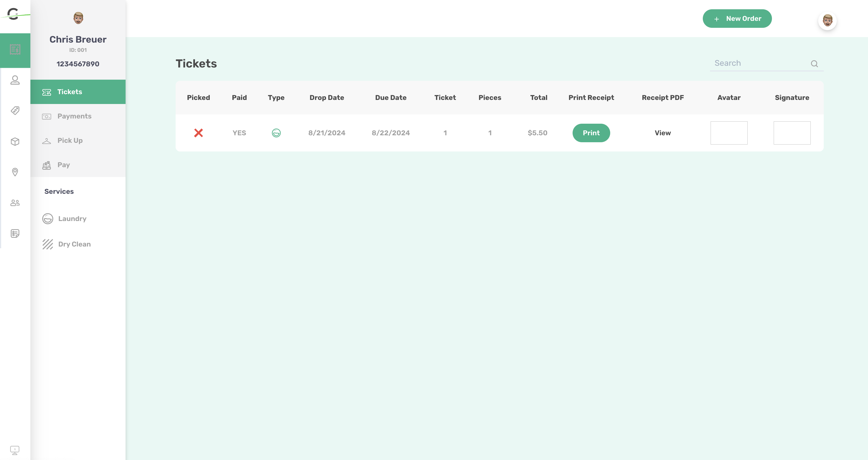Click the notes list icon in left rail
Screen dimensions: 868x460
pos(15,233)
